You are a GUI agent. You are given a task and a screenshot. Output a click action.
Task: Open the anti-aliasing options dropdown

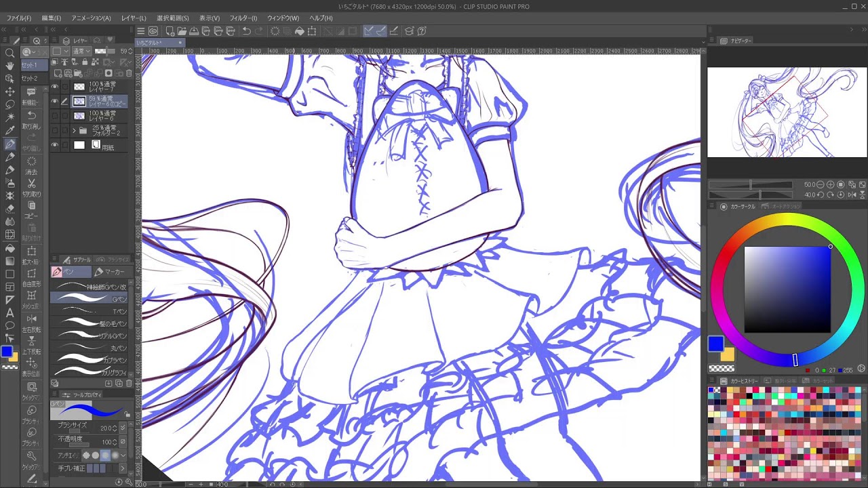[x=123, y=455]
